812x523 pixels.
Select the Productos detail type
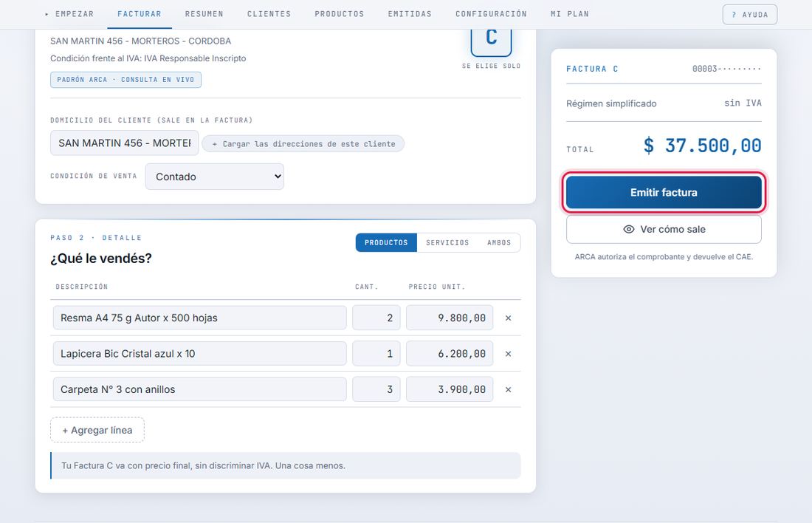[386, 242]
